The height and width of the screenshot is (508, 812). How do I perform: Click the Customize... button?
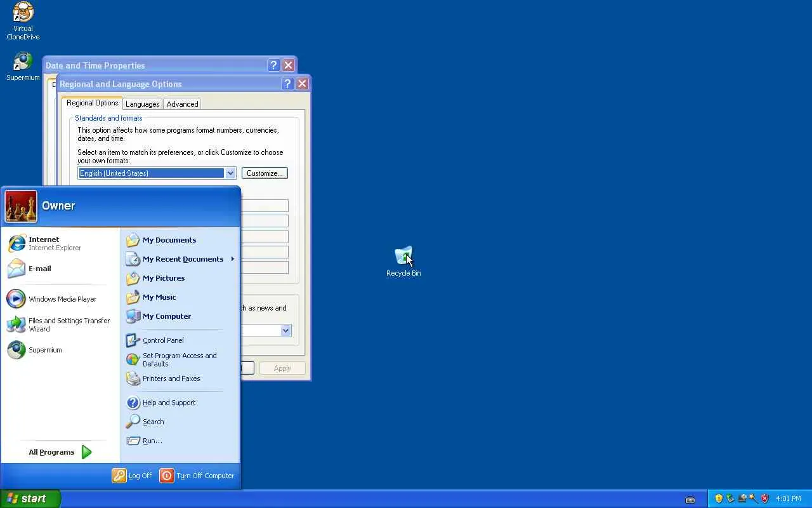(x=265, y=173)
